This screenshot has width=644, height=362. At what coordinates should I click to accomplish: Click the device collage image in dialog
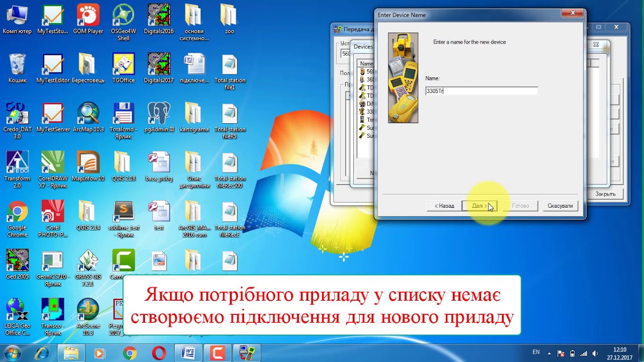pos(403,78)
